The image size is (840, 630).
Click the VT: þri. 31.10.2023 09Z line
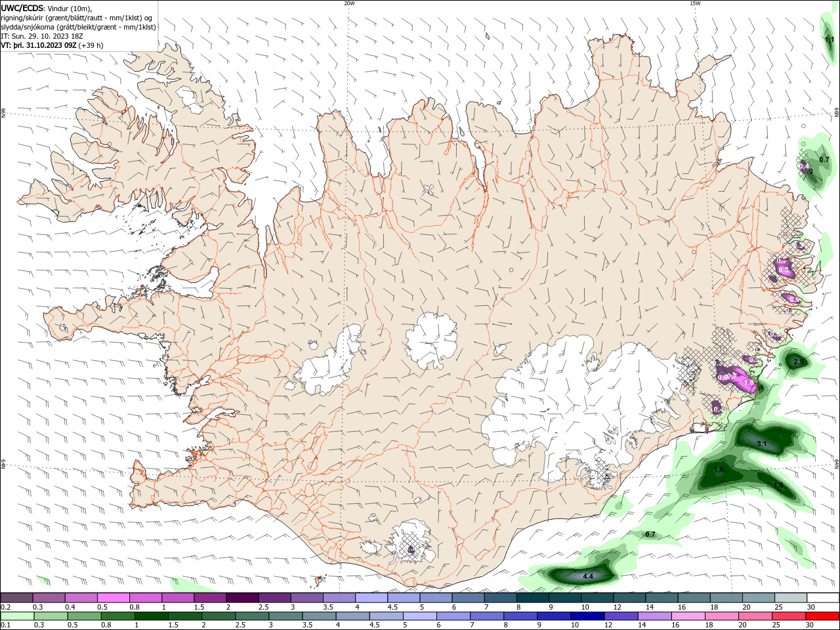click(39, 45)
